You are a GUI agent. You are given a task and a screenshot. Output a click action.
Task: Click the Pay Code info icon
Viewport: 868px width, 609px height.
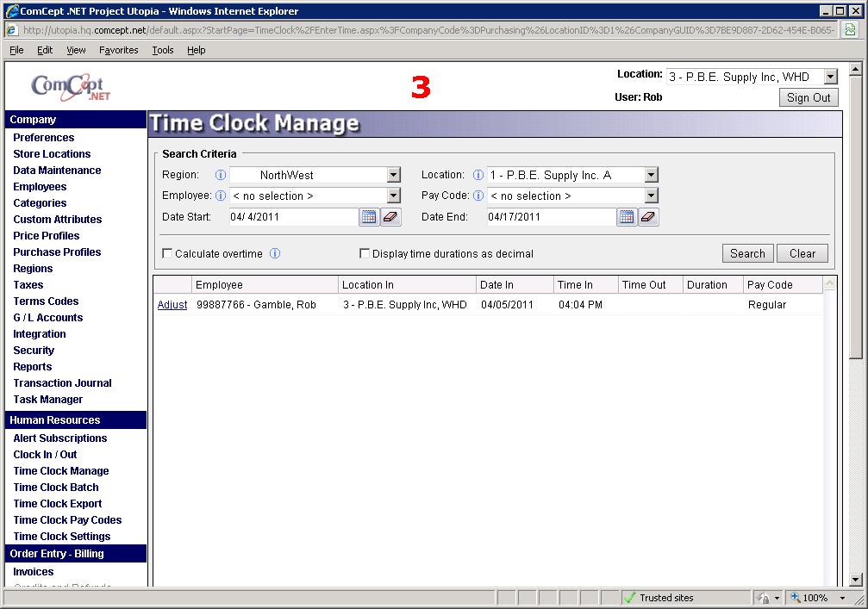coord(478,196)
